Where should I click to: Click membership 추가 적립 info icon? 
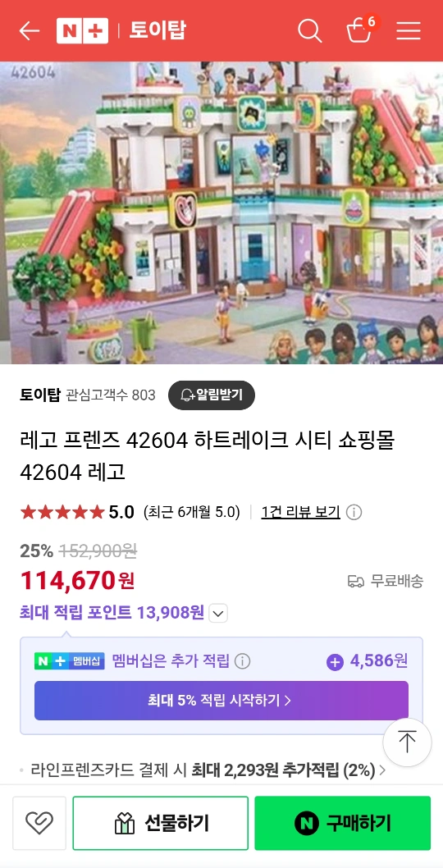pos(243,661)
